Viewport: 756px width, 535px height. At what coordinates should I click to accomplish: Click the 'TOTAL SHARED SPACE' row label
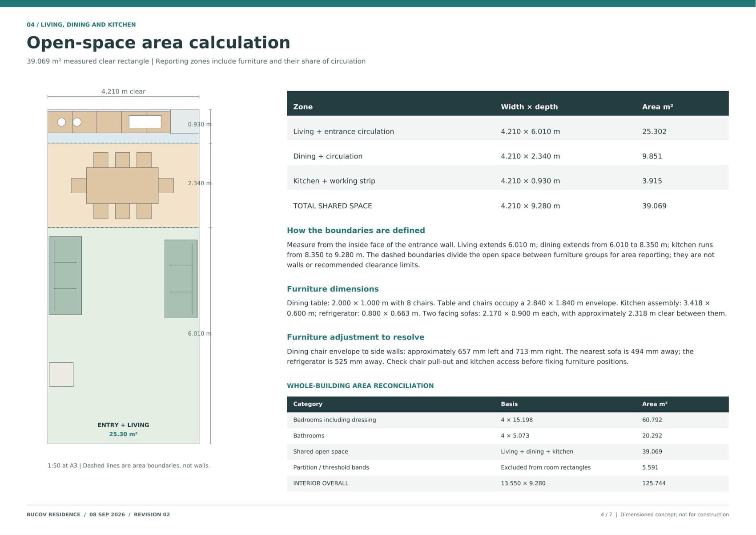click(x=333, y=206)
